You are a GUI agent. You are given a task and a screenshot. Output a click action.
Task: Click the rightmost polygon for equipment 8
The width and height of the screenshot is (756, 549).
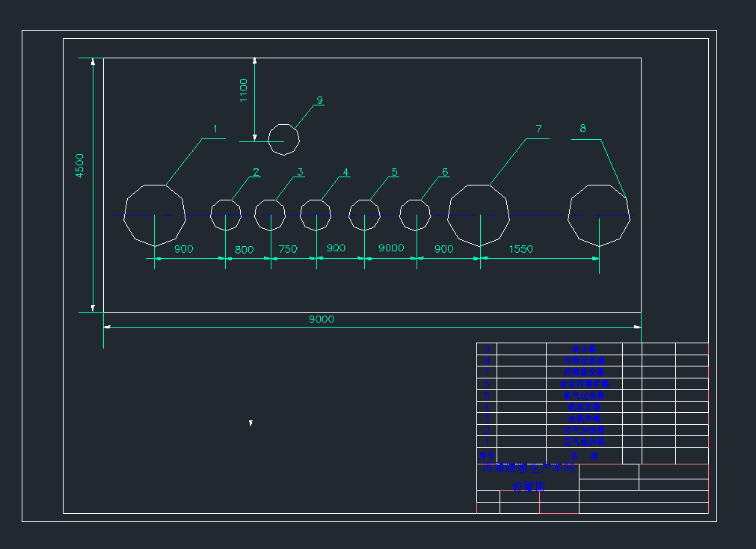[x=599, y=215]
